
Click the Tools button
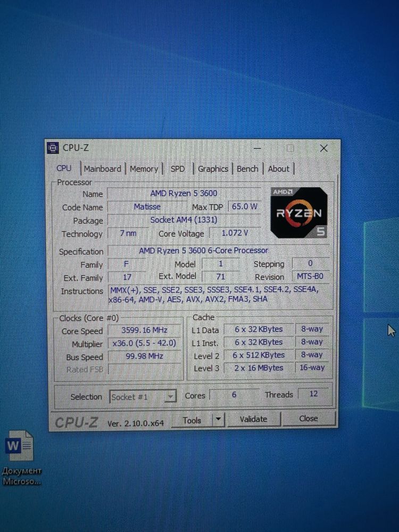pos(192,420)
